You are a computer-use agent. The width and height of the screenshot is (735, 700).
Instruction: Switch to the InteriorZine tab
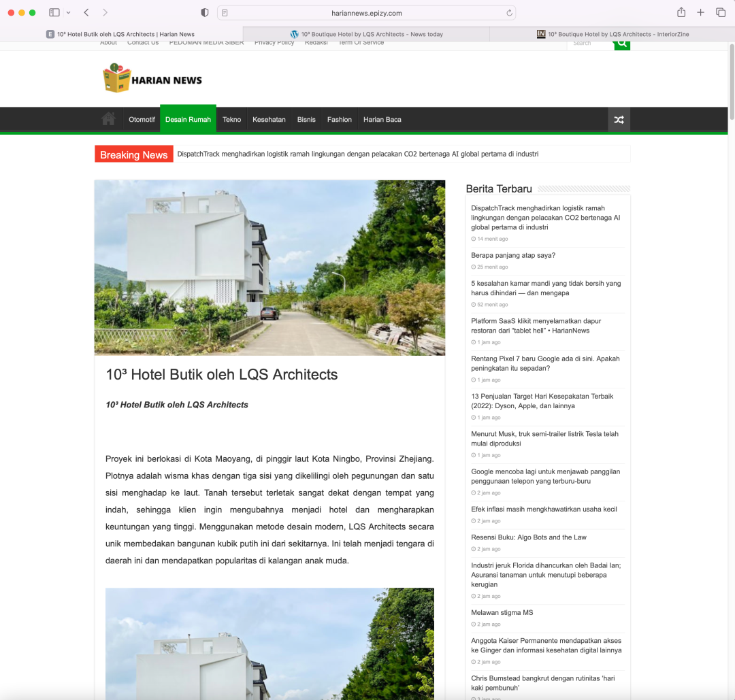(x=612, y=34)
